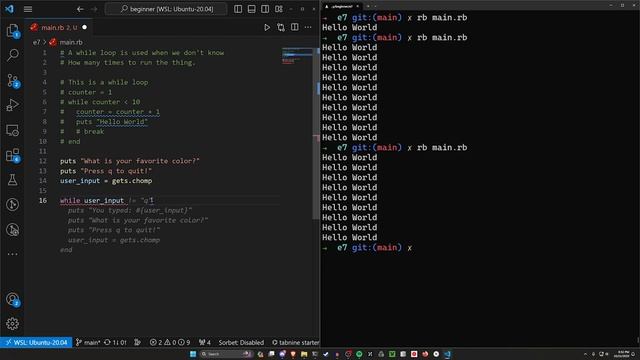640x360 pixels.
Task: Open changes compare icon in editor toolbar
Action: coord(281,27)
